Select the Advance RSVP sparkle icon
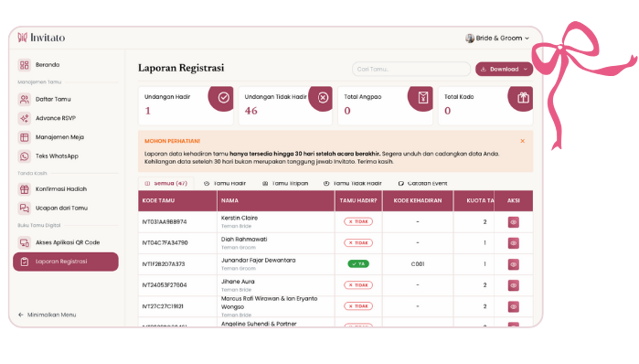Viewport: 639px width, 364px height. pyautogui.click(x=24, y=118)
